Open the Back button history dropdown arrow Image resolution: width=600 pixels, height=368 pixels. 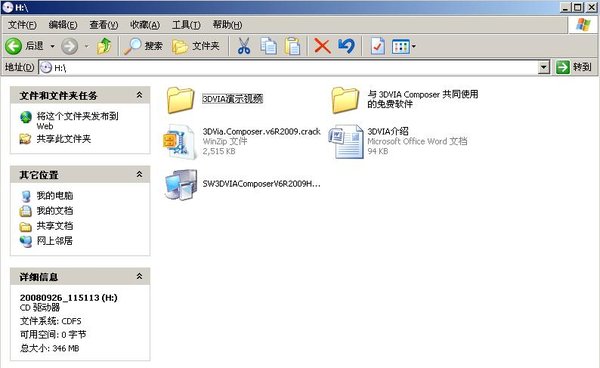(52, 46)
